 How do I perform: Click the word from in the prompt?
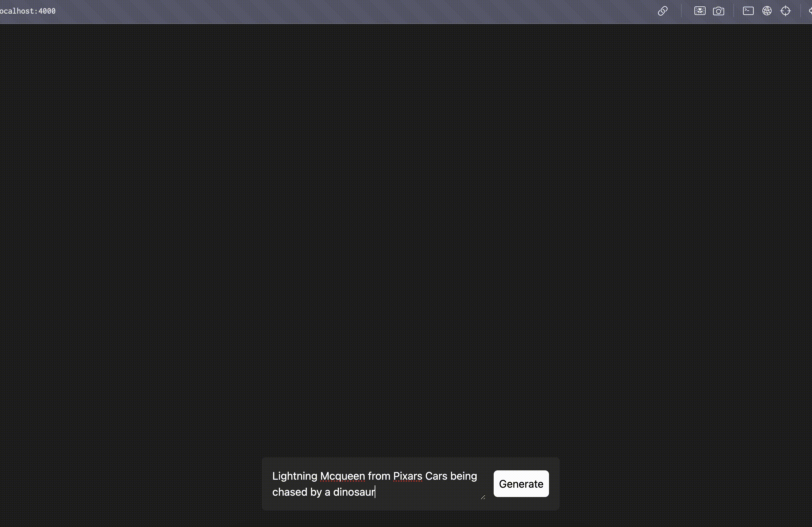(379, 476)
